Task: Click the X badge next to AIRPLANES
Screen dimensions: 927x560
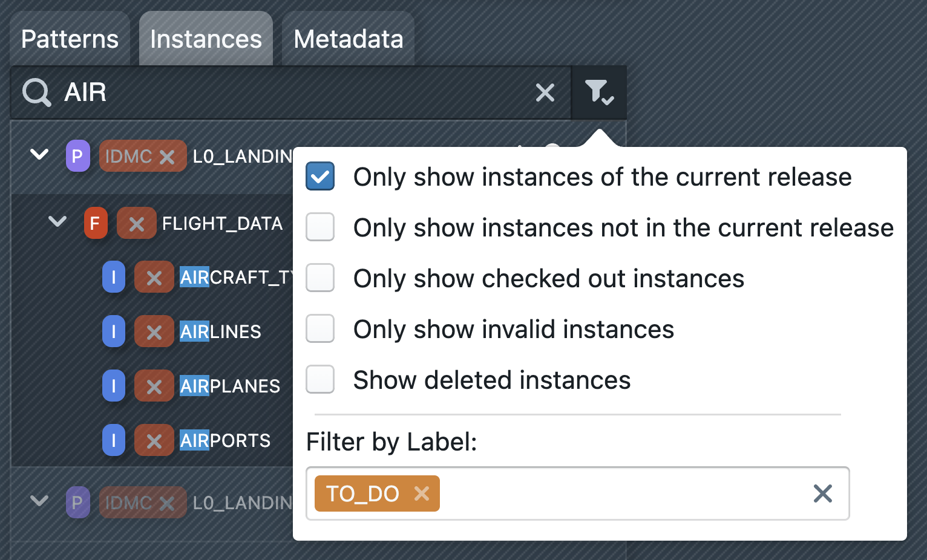Action: 154,386
